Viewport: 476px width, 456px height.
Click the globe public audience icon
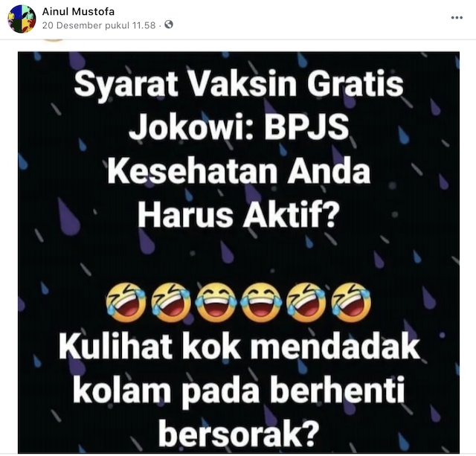coord(169,25)
